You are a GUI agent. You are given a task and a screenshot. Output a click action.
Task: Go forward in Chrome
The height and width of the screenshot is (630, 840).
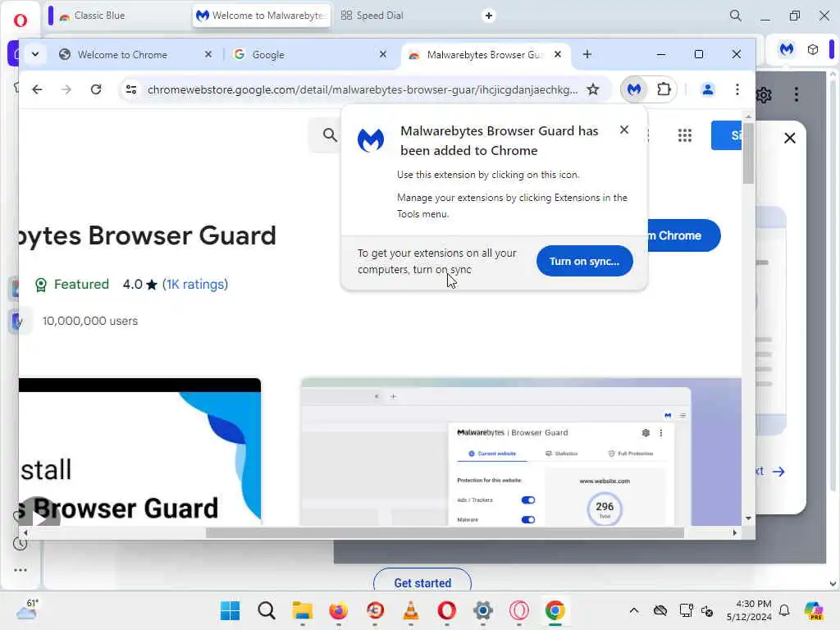[66, 89]
